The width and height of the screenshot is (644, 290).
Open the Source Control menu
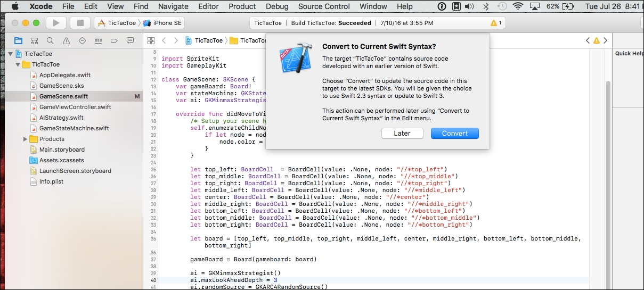coord(324,6)
